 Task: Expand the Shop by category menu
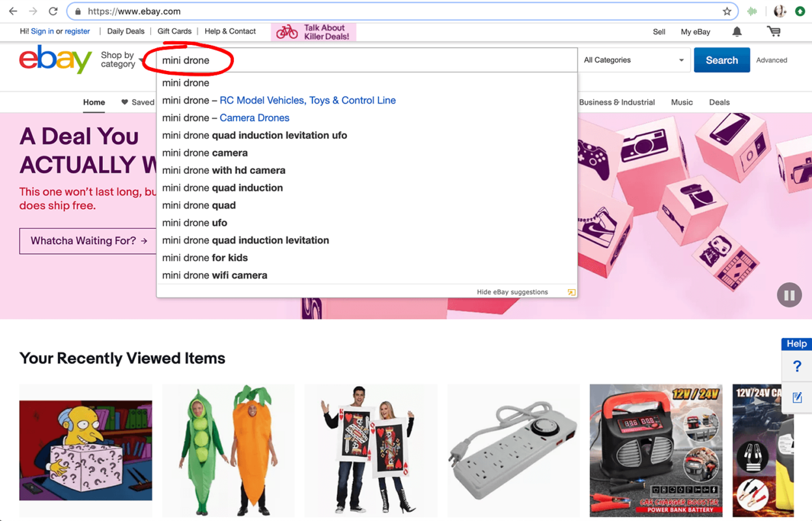tap(122, 60)
